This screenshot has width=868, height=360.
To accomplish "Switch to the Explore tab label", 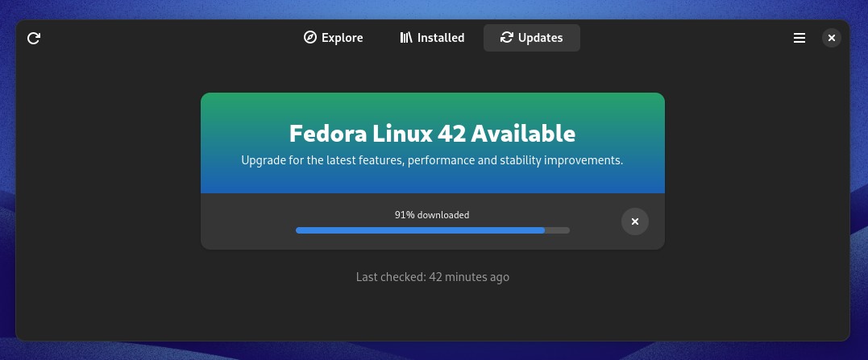I will click(342, 38).
